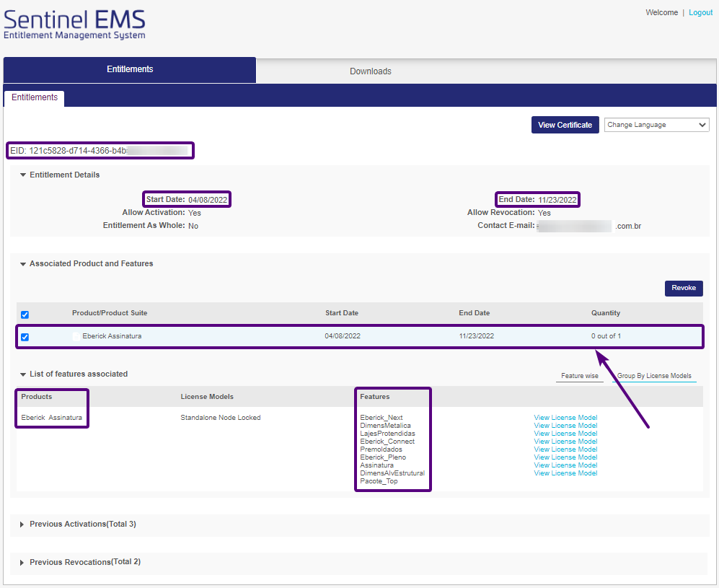
Task: Click the Revoke button
Action: 684,288
